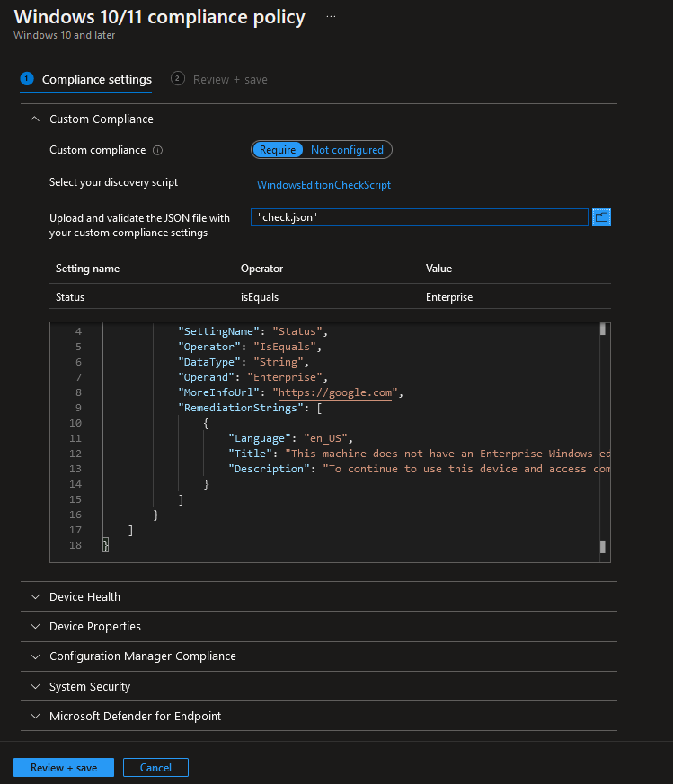673x784 pixels.
Task: Click the Review + save button
Action: pyautogui.click(x=64, y=768)
